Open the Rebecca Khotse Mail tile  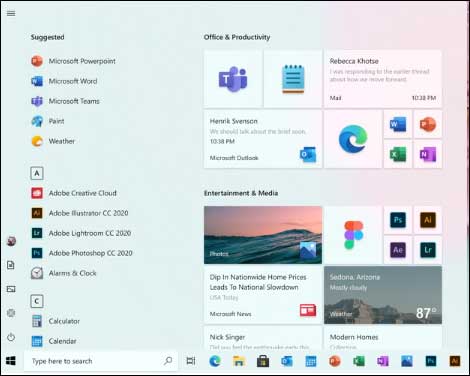[x=383, y=79]
